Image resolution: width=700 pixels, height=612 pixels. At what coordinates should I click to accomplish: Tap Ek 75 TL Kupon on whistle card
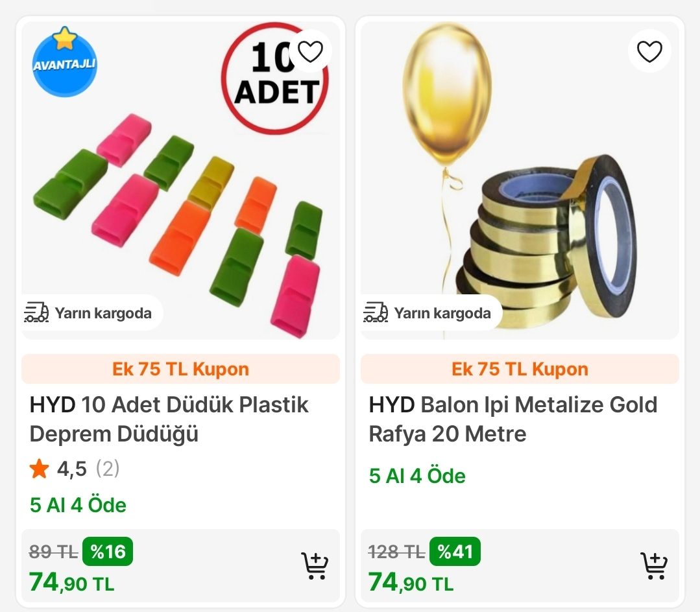coord(181,369)
